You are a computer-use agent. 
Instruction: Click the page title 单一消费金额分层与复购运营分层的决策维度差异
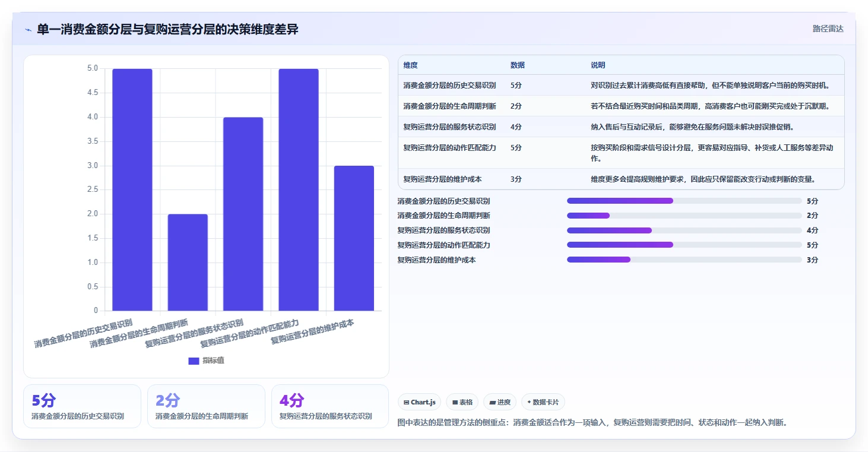(167, 29)
